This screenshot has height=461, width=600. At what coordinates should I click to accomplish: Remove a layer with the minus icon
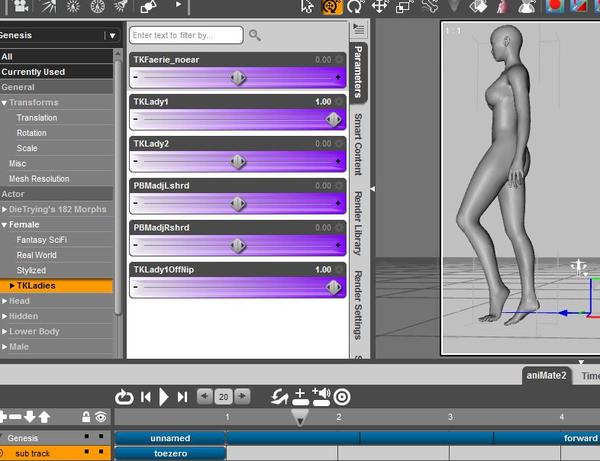15,417
